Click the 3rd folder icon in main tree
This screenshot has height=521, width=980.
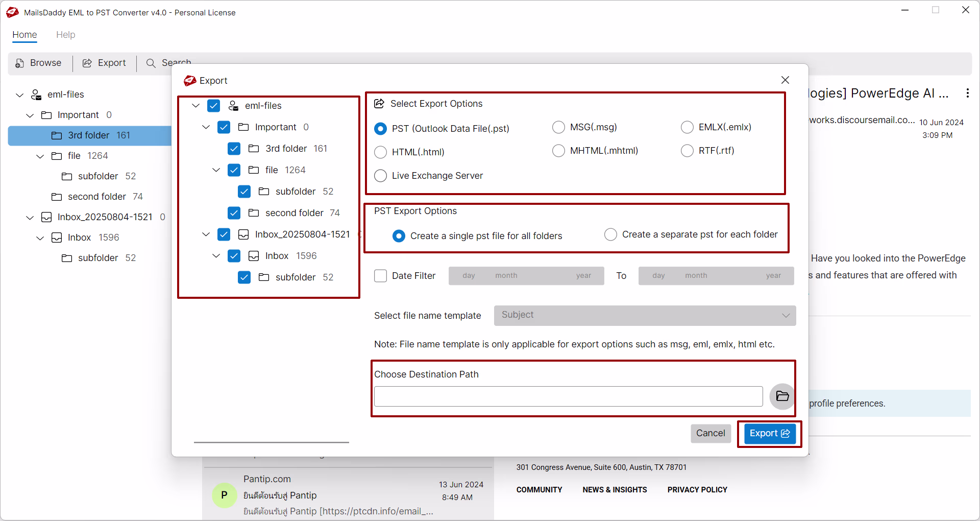[x=57, y=135]
